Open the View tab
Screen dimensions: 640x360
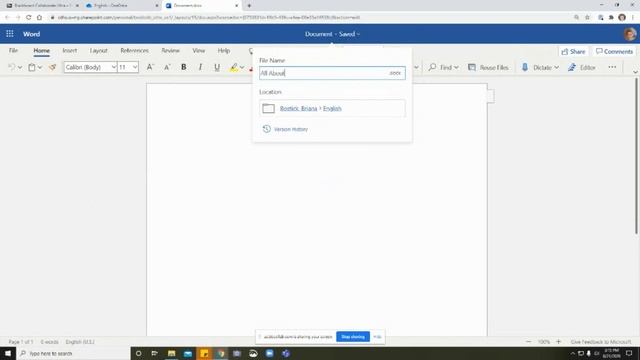point(198,51)
